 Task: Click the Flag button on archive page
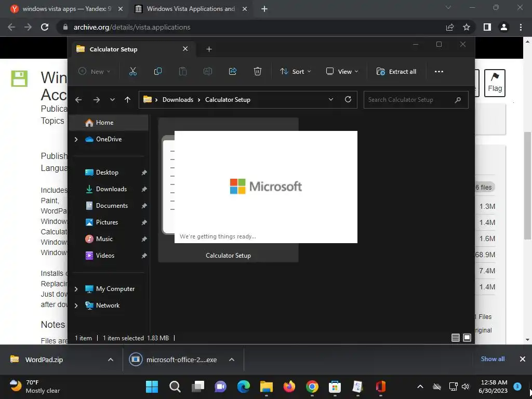click(495, 83)
